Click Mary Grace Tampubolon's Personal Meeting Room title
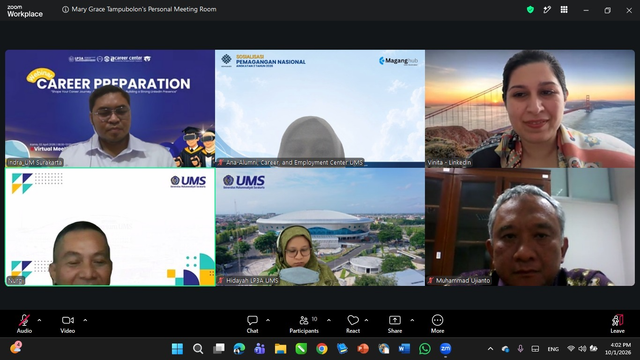Viewport: 640px width, 360px height. [144, 9]
